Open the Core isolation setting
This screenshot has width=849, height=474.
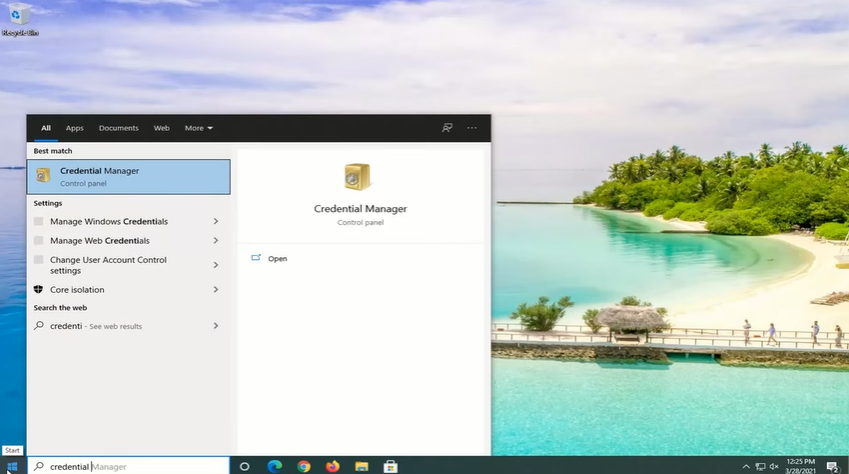[x=128, y=289]
